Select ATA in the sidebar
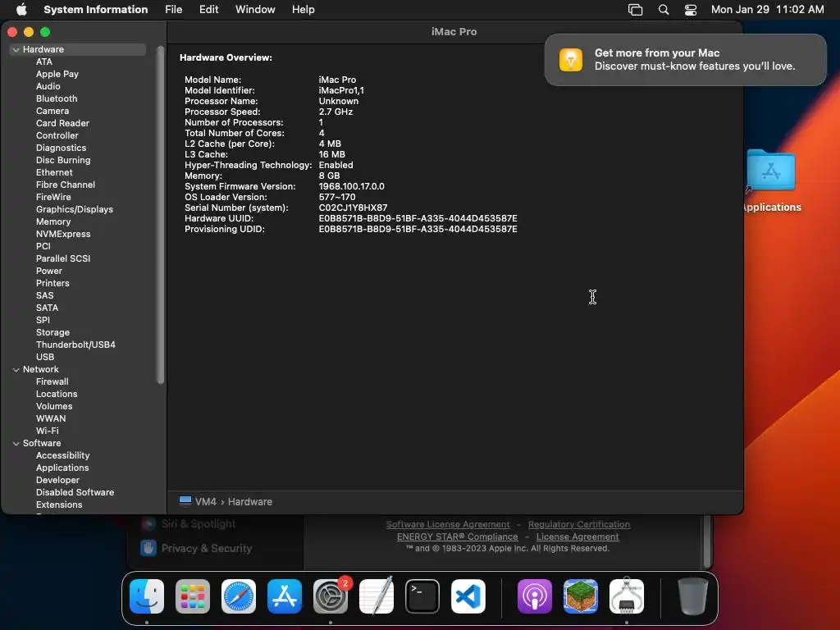 click(x=44, y=62)
